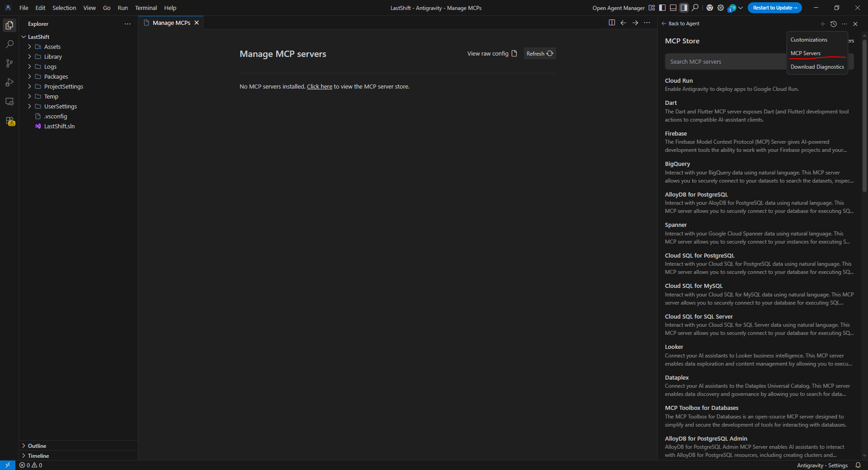Navigate back with the editor left arrow
Image resolution: width=868 pixels, height=470 pixels.
[x=623, y=23]
